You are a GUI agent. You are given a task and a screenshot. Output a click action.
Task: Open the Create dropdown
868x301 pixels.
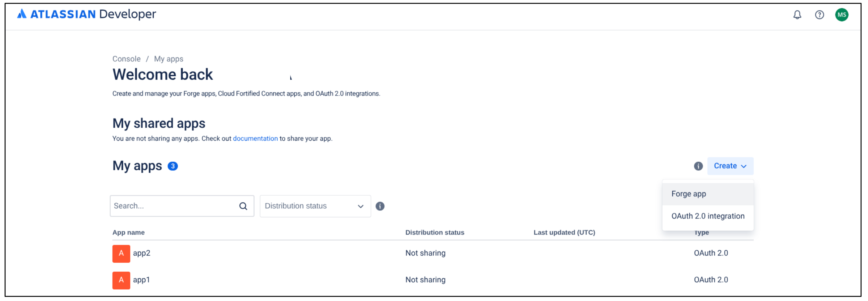(730, 166)
